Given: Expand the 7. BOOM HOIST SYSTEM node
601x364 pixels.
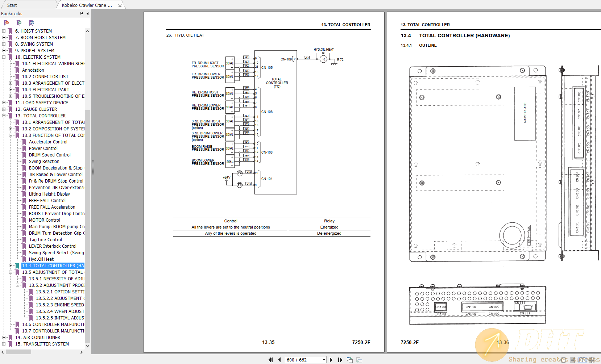Looking at the screenshot, I should pyautogui.click(x=4, y=38).
